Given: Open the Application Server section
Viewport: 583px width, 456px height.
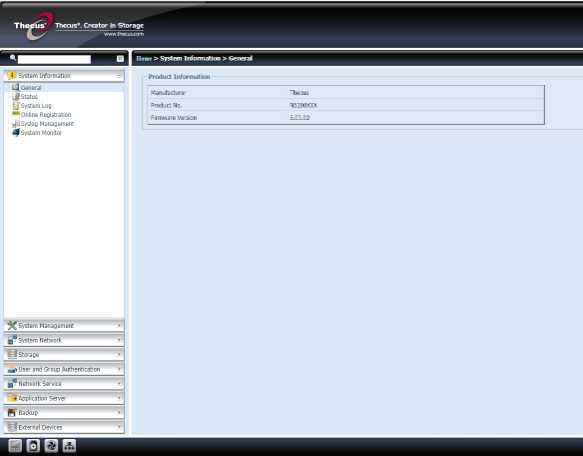Looking at the screenshot, I should tap(64, 398).
